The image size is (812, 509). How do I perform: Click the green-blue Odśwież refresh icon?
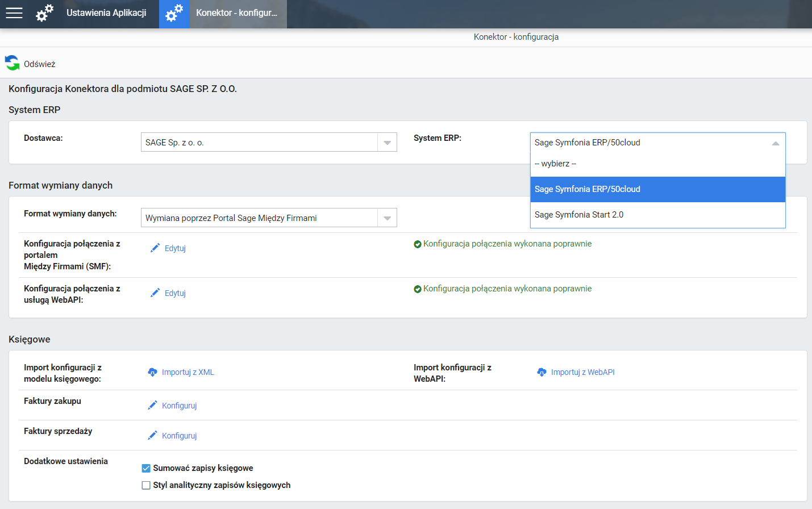coord(12,62)
